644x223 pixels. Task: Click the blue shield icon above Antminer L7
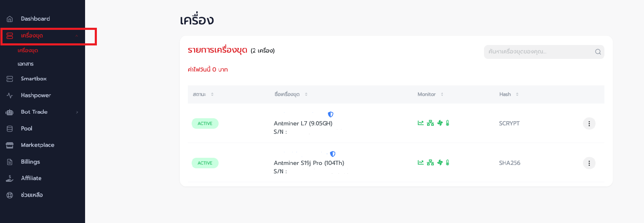331,114
